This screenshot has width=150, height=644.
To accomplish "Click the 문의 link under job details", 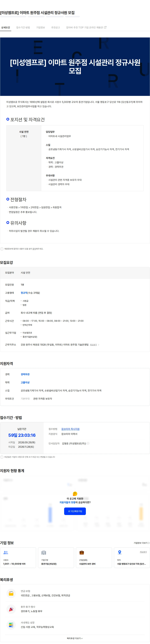I will point(34,249).
